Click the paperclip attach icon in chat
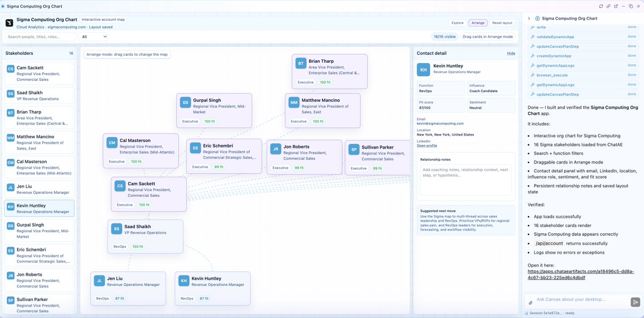The height and width of the screenshot is (318, 644). (530, 302)
